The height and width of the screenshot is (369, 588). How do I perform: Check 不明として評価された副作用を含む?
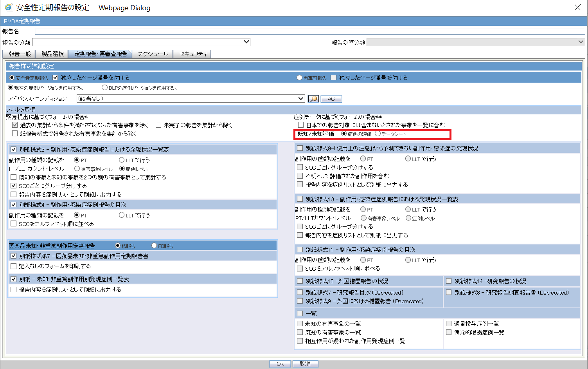pos(300,176)
